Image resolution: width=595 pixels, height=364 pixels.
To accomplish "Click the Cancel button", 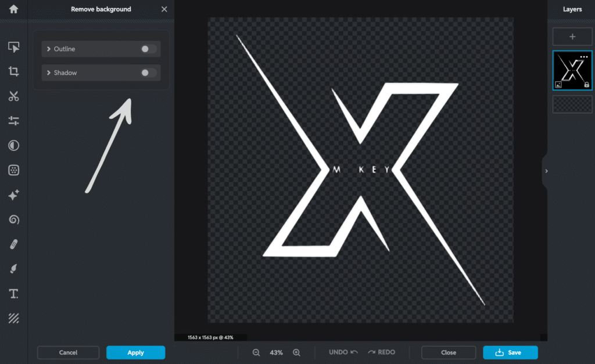I will pyautogui.click(x=68, y=352).
